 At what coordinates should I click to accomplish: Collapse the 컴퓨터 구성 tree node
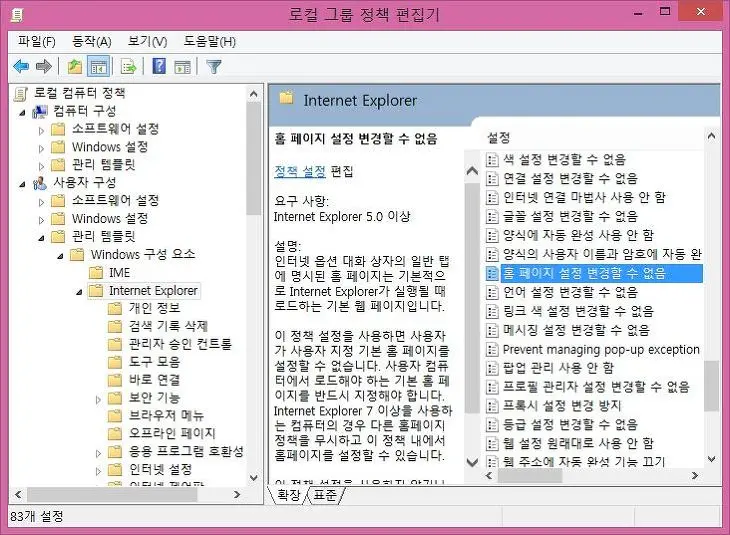[22, 113]
